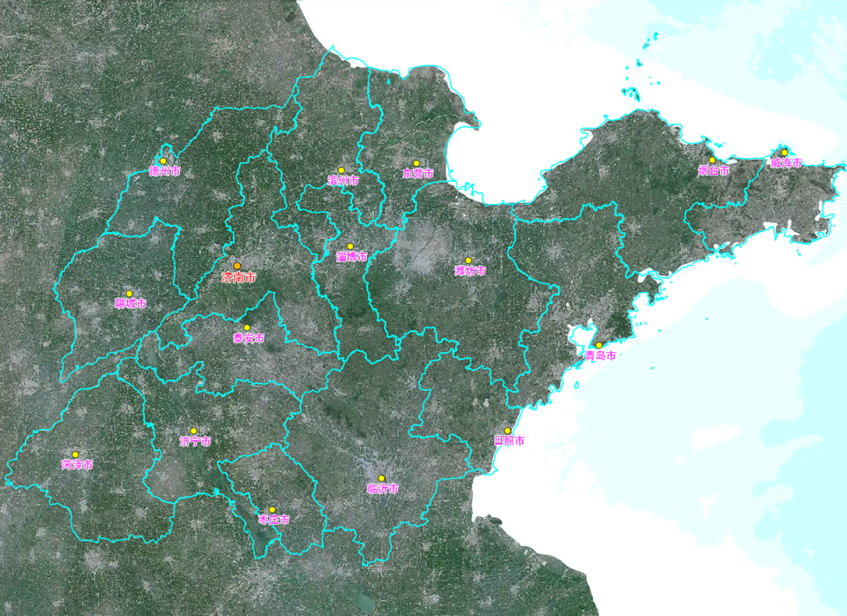Click the orange marker for 济南市

tap(237, 267)
